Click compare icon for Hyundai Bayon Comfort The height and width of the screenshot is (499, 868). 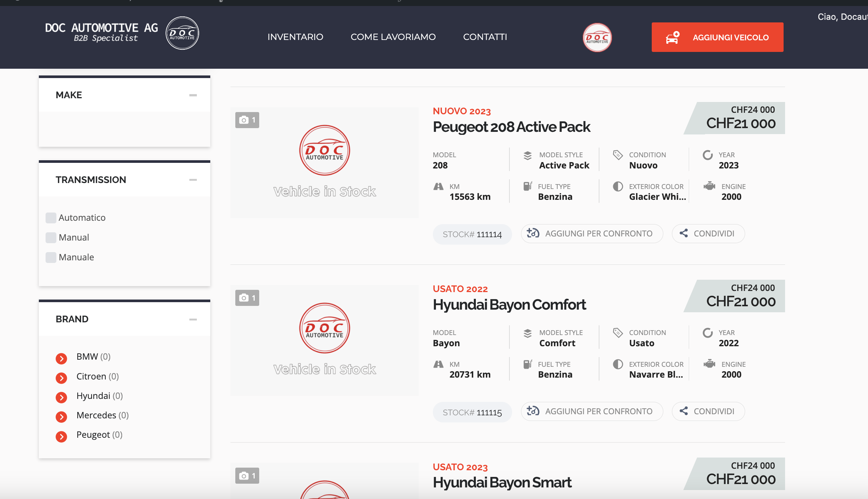533,411
